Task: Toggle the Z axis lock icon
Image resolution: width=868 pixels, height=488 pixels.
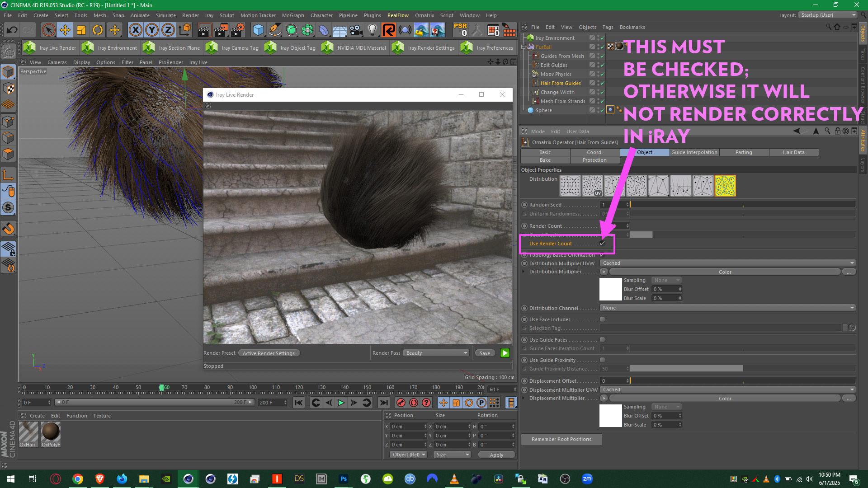Action: click(x=168, y=30)
